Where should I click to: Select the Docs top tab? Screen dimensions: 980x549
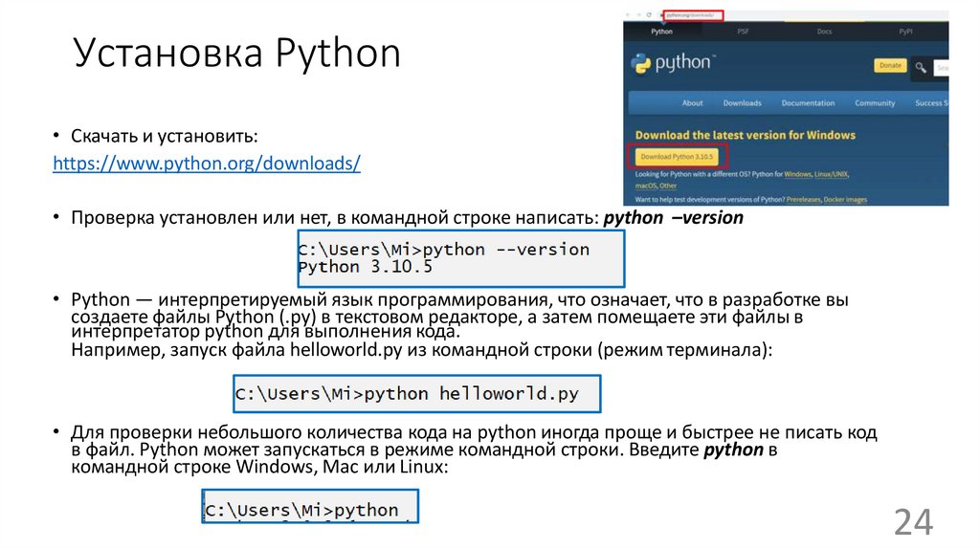[824, 32]
